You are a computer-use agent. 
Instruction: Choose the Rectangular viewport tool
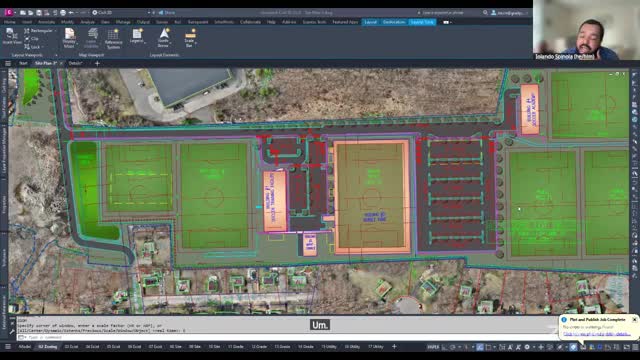pos(39,31)
